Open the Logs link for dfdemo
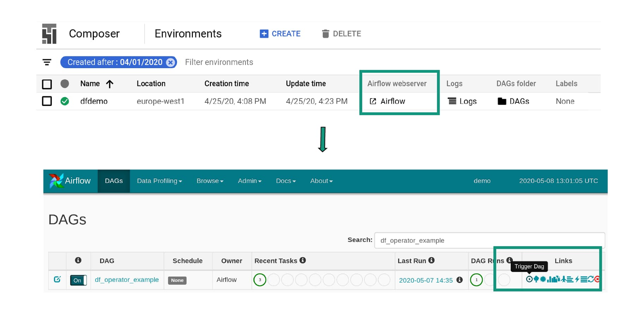The height and width of the screenshot is (314, 644). [x=462, y=101]
